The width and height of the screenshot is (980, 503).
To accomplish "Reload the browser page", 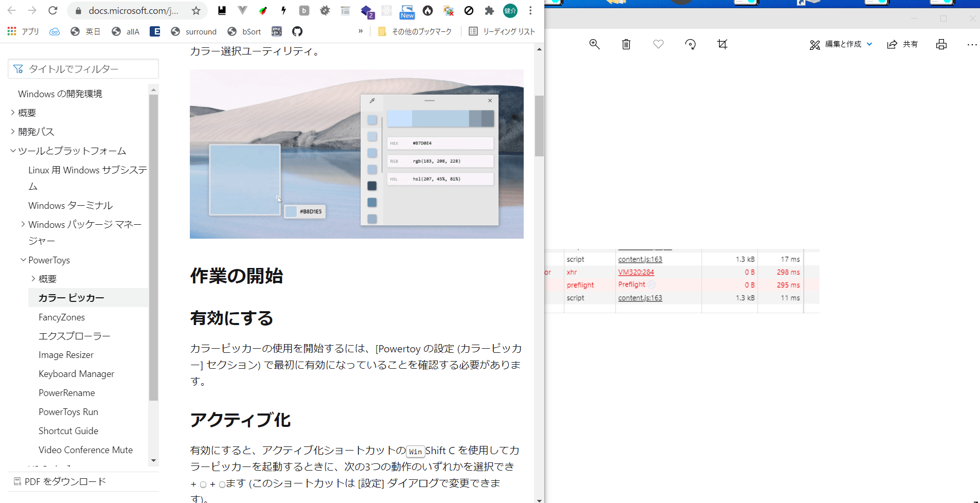I will tap(52, 11).
